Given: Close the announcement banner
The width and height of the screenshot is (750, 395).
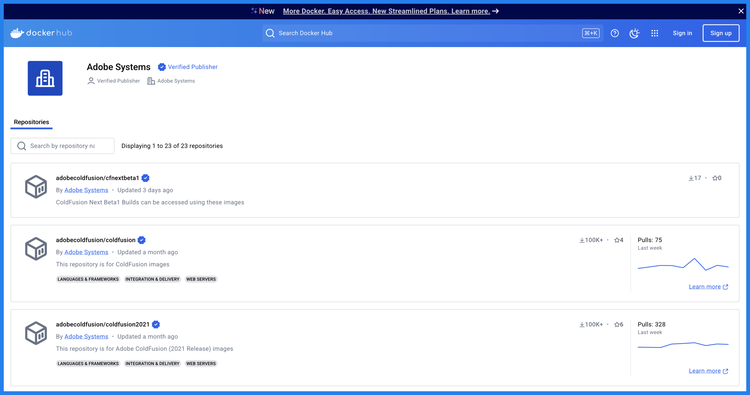Looking at the screenshot, I should point(740,11).
